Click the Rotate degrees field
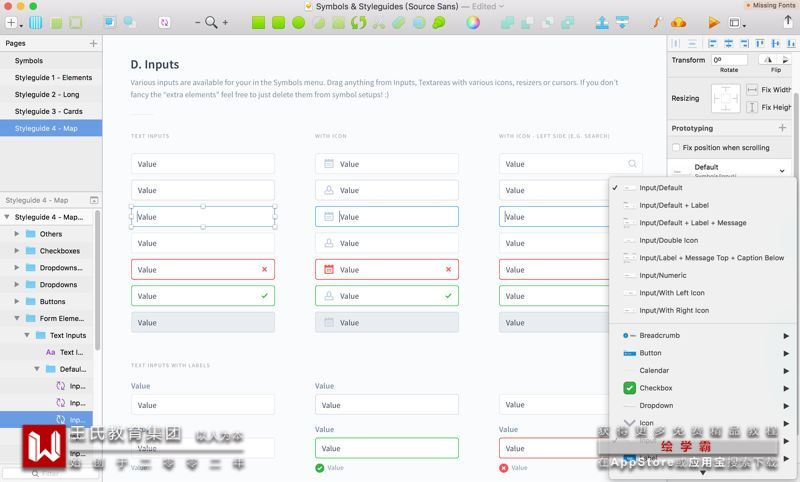Screen dimensions: 800x482 coord(729,60)
